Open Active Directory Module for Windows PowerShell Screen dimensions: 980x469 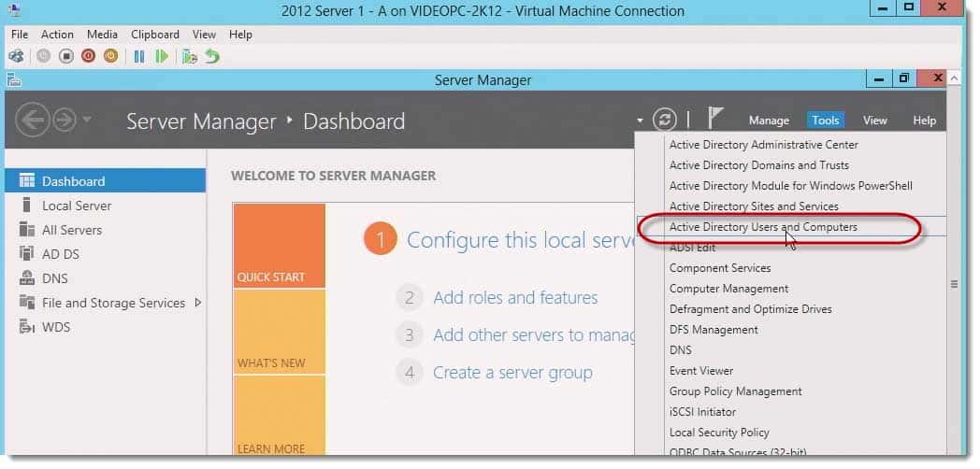(790, 186)
